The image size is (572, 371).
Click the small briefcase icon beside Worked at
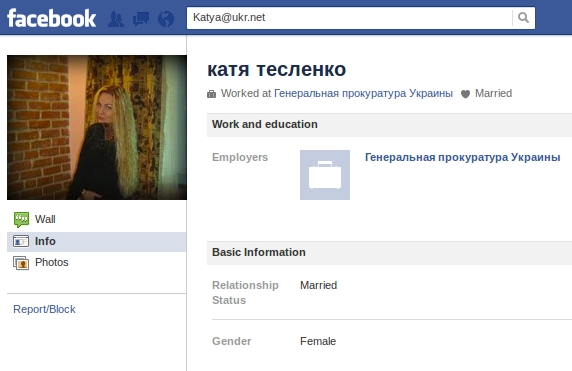tap(211, 94)
